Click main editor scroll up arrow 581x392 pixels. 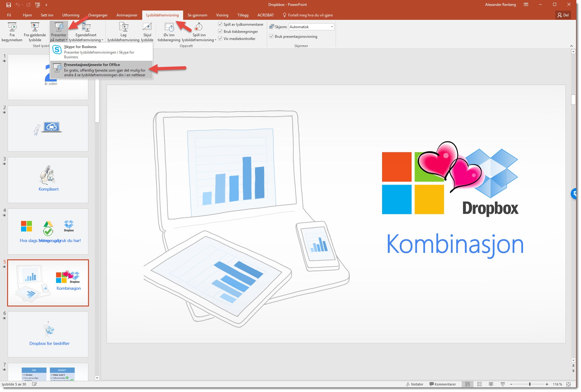(573, 52)
